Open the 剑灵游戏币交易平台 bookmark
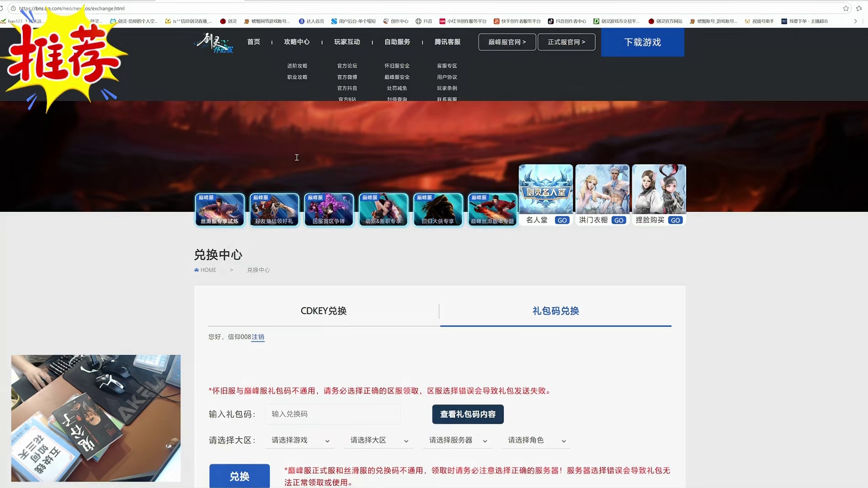 click(616, 21)
